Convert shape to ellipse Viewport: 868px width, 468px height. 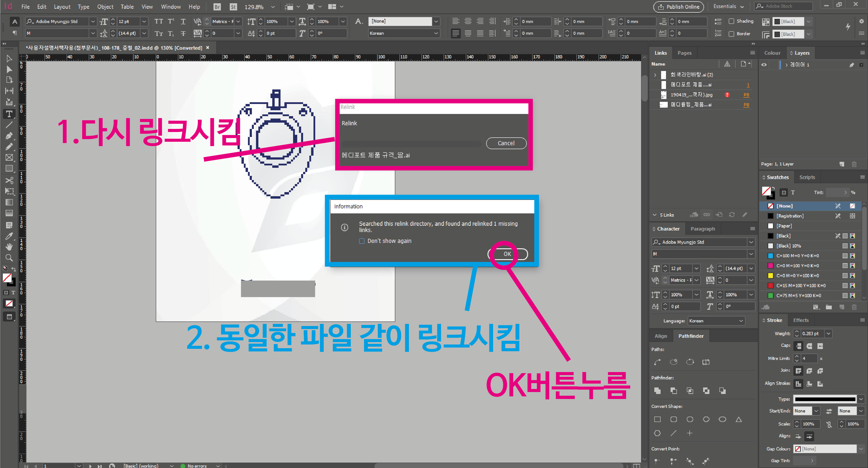click(x=722, y=419)
